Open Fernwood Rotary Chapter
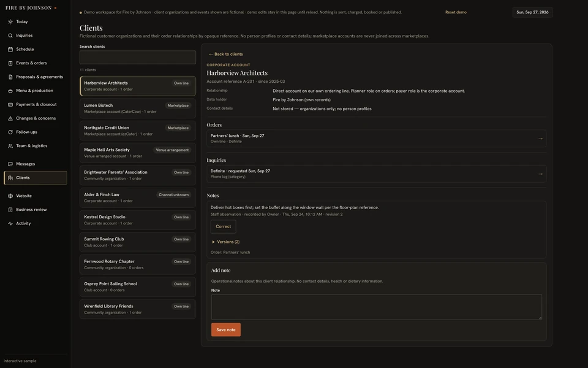This screenshot has height=368, width=588. click(138, 265)
